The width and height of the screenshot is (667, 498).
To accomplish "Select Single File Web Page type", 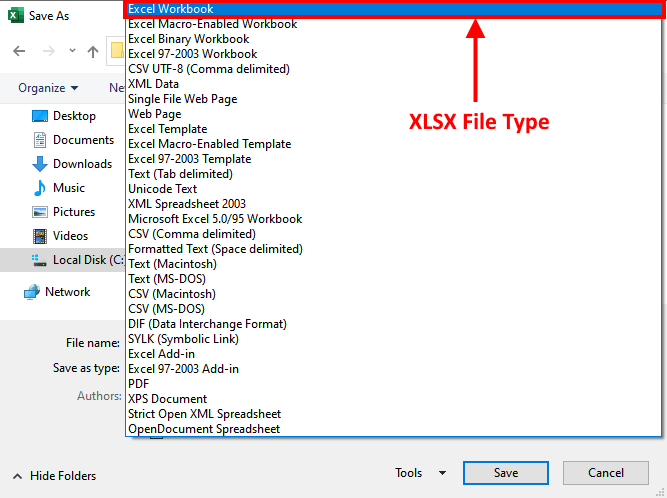I will pyautogui.click(x=394, y=99).
